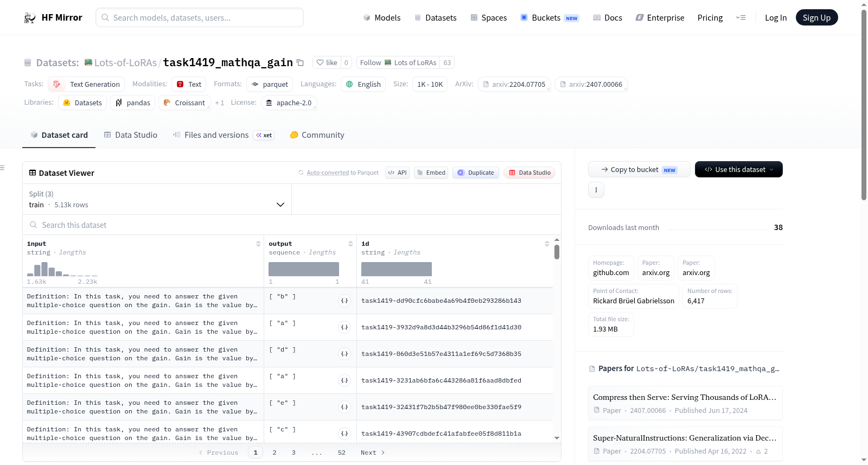
Task: Click the Embed button
Action: [x=431, y=173]
